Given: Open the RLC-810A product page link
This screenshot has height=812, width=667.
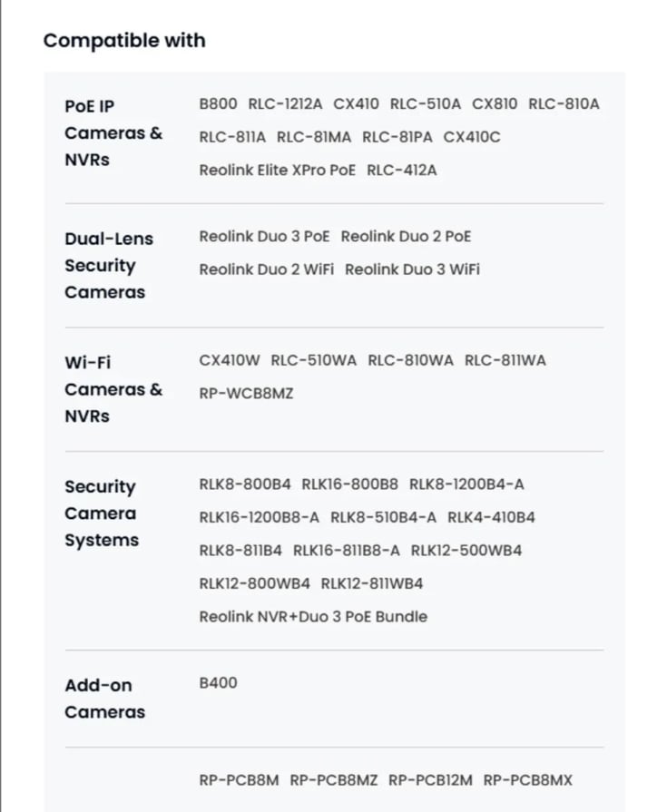Looking at the screenshot, I should 564,103.
